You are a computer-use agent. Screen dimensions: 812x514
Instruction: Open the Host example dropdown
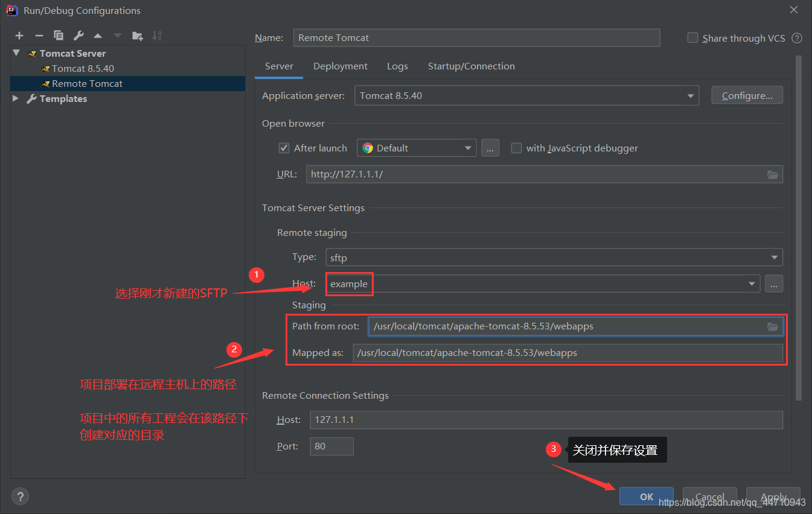coord(543,284)
